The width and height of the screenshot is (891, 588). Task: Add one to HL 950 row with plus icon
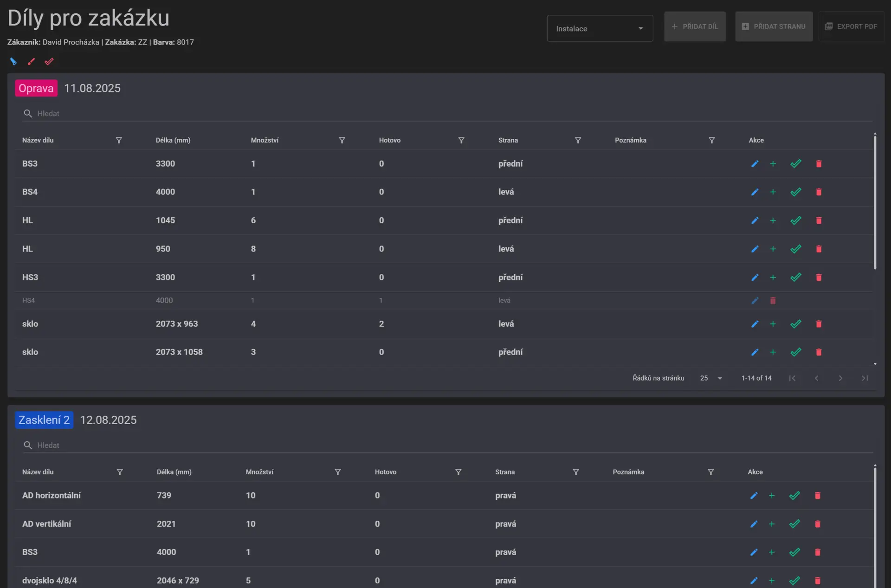[x=773, y=249]
